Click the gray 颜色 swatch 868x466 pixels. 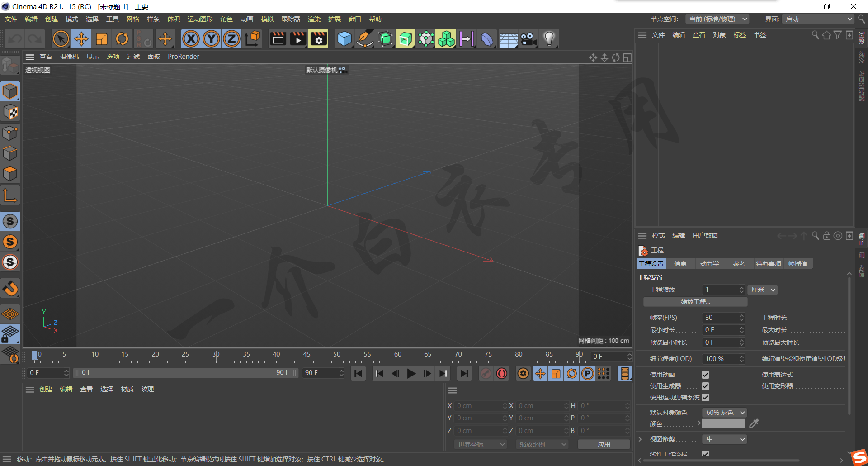pyautogui.click(x=723, y=424)
